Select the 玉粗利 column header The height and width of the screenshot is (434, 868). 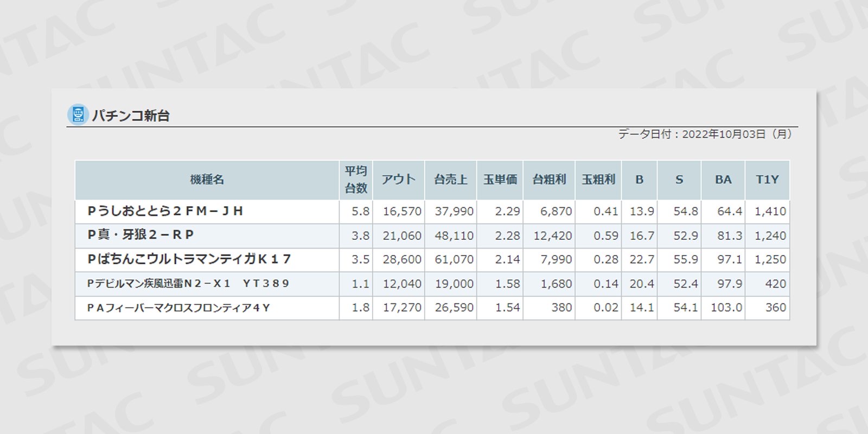(598, 180)
